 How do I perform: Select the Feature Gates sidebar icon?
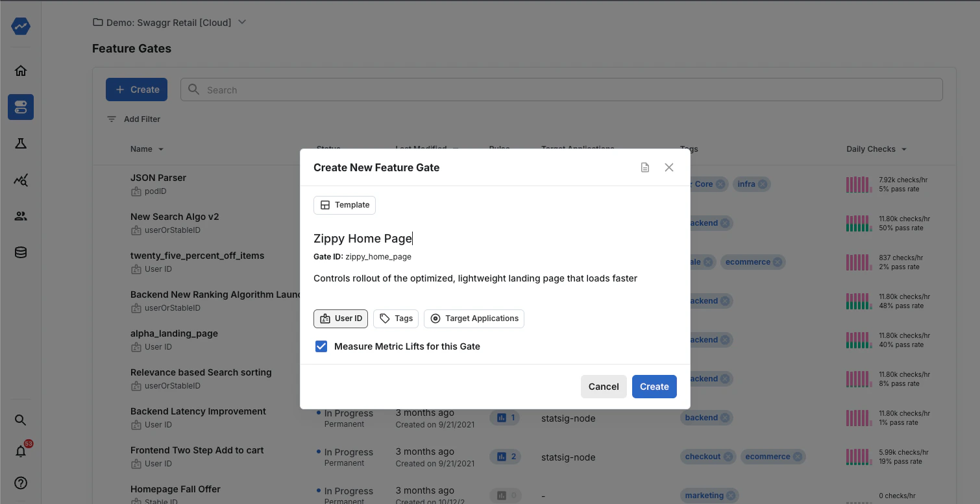[20, 106]
